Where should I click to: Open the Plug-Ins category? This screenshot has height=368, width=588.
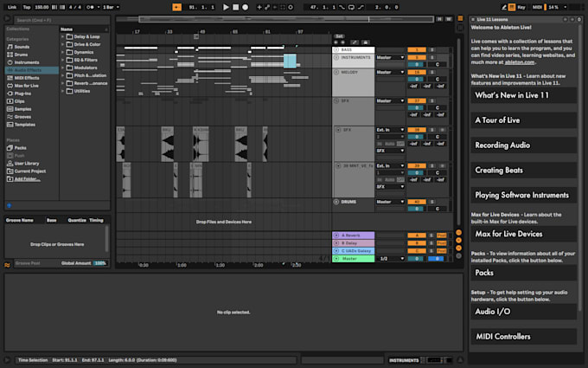click(x=22, y=94)
